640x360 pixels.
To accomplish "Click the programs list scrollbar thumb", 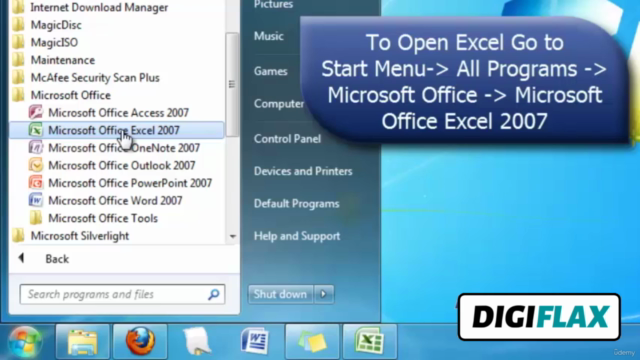I will tap(232, 84).
